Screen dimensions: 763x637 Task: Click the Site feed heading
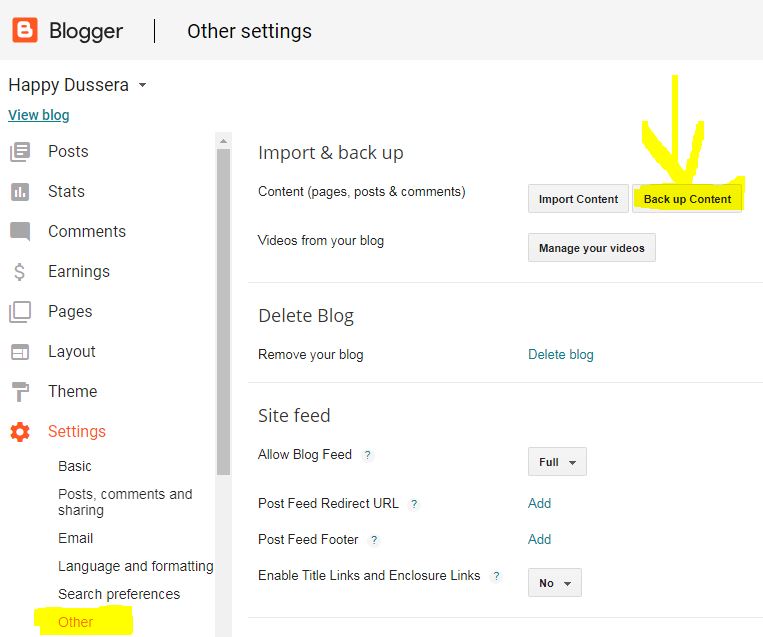point(294,416)
